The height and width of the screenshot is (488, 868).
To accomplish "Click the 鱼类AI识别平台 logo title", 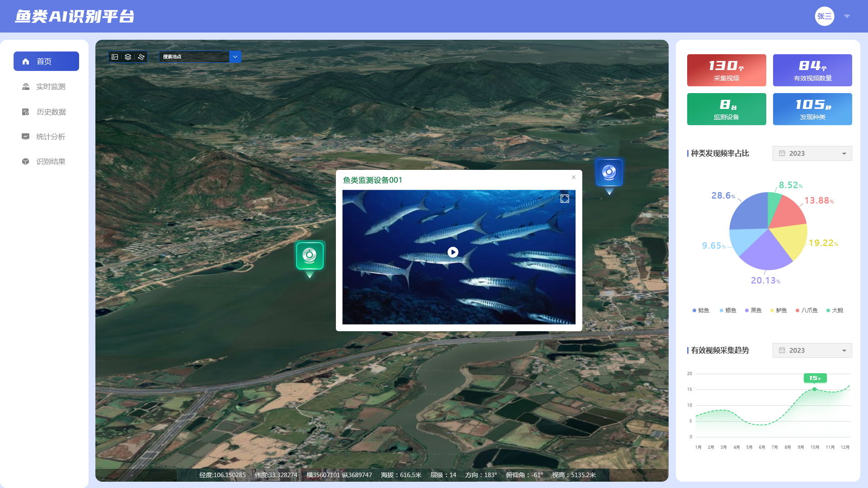I will 75,16.
